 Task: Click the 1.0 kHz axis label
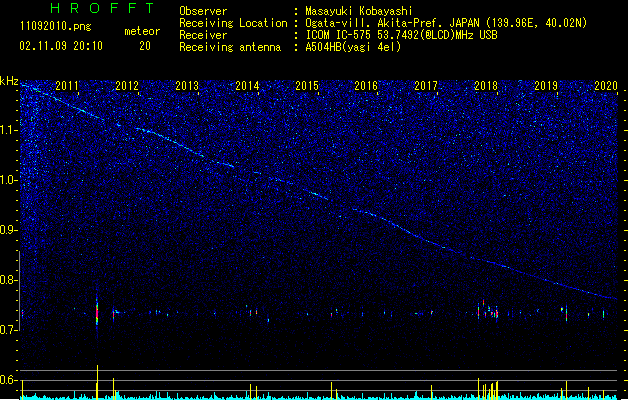[x=9, y=180]
